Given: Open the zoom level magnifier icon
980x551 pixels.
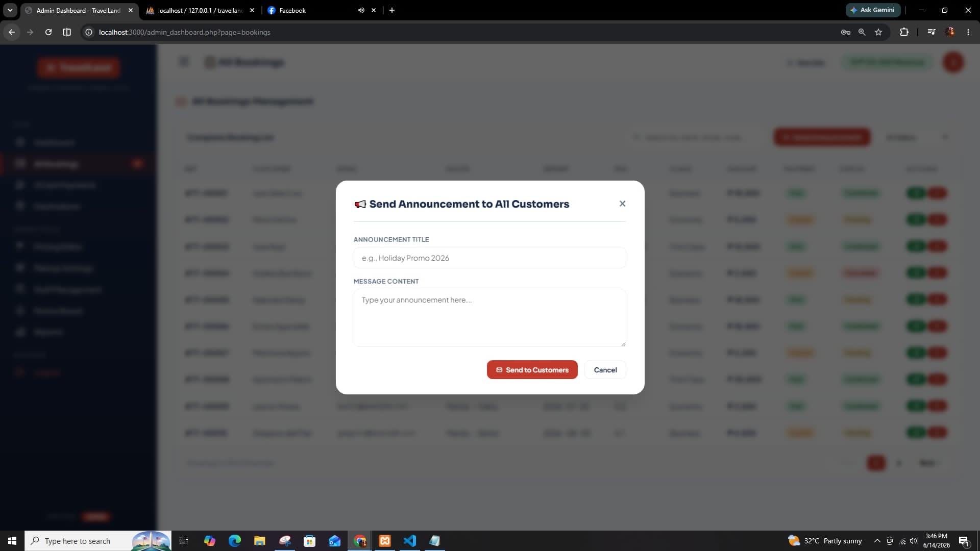Looking at the screenshot, I should pyautogui.click(x=862, y=32).
